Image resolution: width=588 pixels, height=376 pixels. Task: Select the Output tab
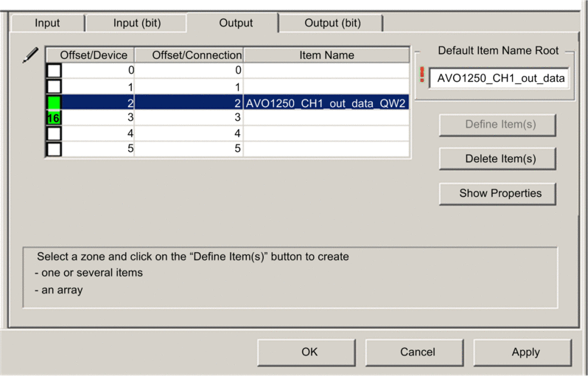236,23
